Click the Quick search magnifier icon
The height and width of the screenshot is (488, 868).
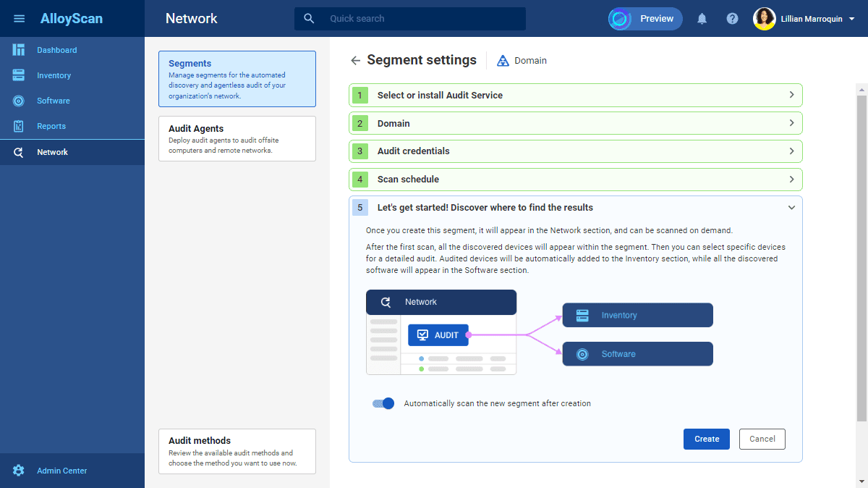(309, 19)
